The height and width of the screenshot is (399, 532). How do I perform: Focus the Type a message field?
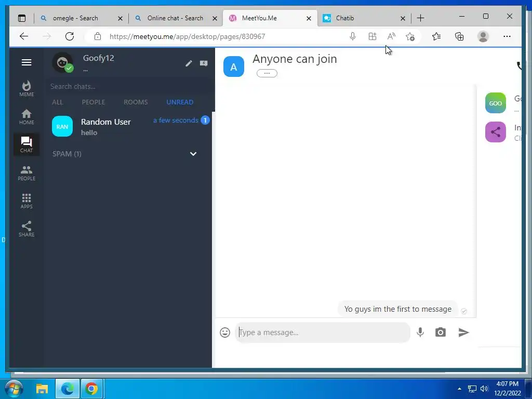(x=322, y=332)
